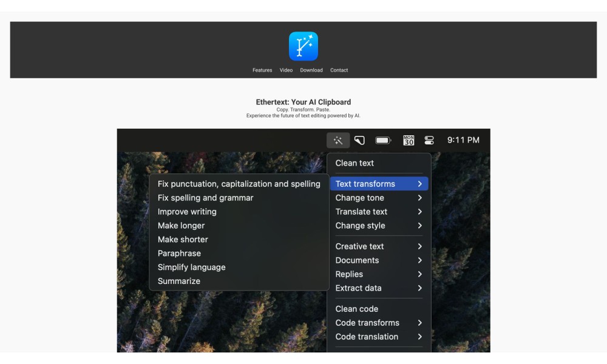Open the Change tone submenu
This screenshot has height=364, width=607.
click(x=379, y=198)
